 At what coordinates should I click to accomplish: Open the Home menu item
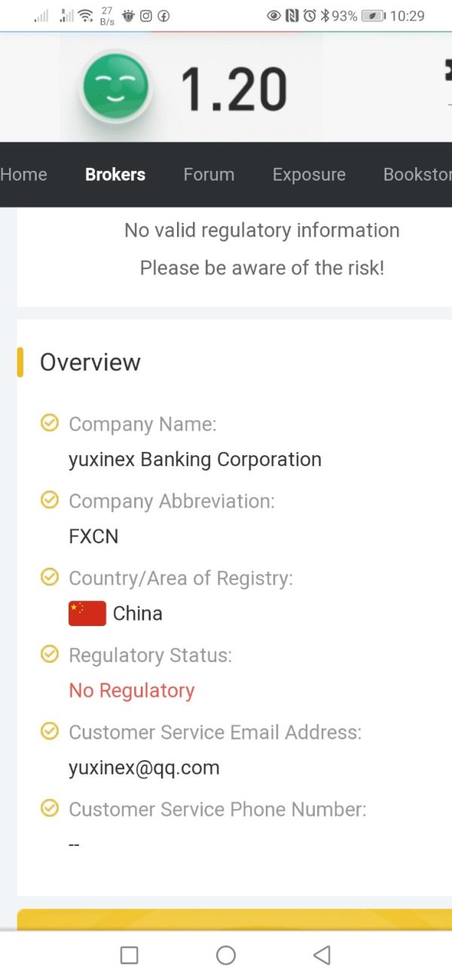[23, 174]
